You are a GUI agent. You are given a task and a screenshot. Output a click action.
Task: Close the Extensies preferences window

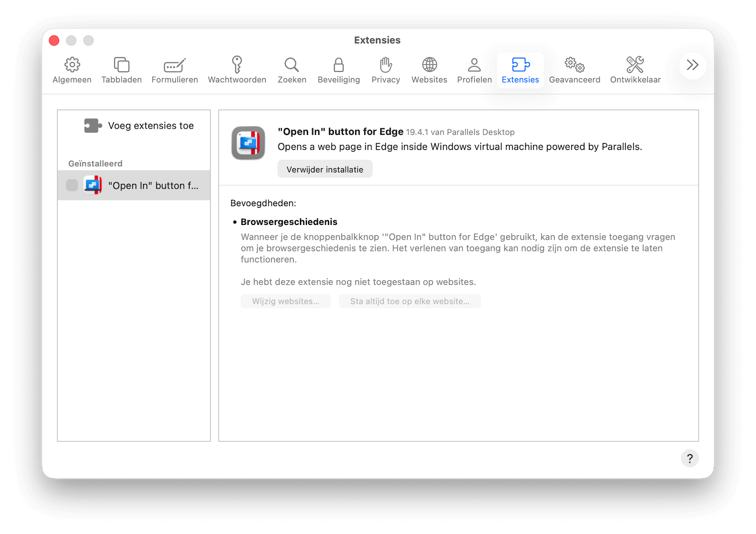click(54, 40)
